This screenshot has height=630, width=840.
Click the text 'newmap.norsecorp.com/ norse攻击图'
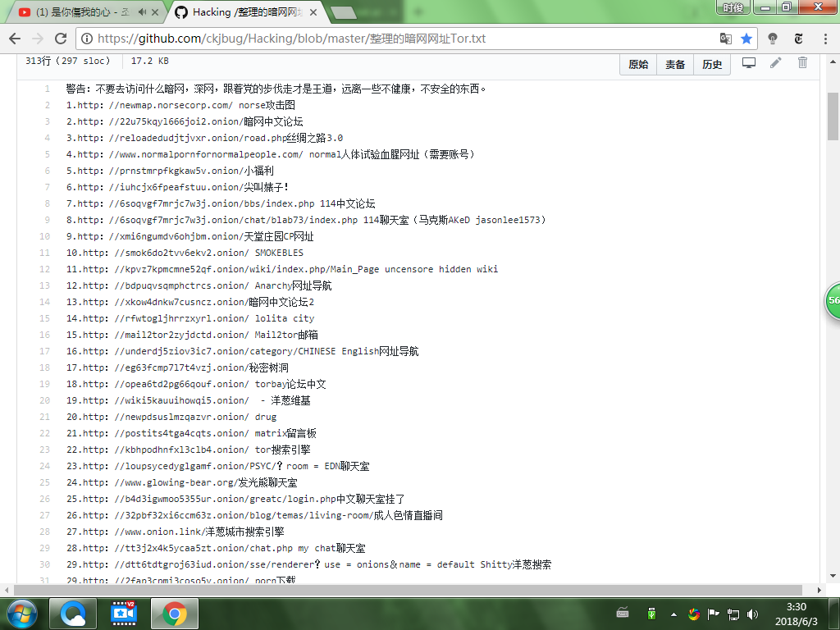[x=207, y=106]
